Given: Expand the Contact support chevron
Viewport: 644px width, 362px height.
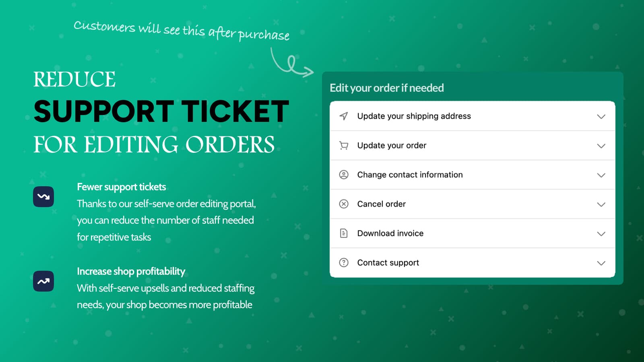Looking at the screenshot, I should click(x=601, y=263).
